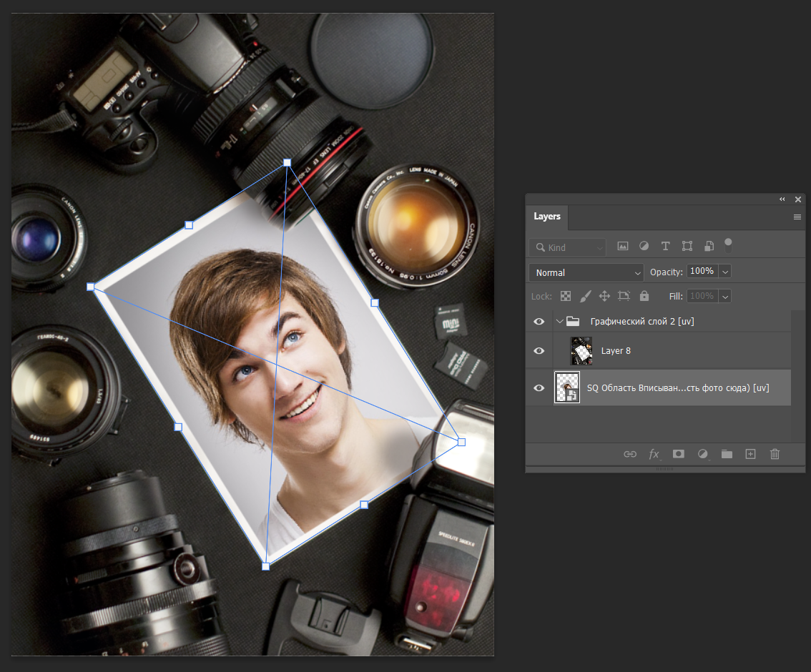Add a layer mask
This screenshot has height=672, width=811.
click(678, 454)
